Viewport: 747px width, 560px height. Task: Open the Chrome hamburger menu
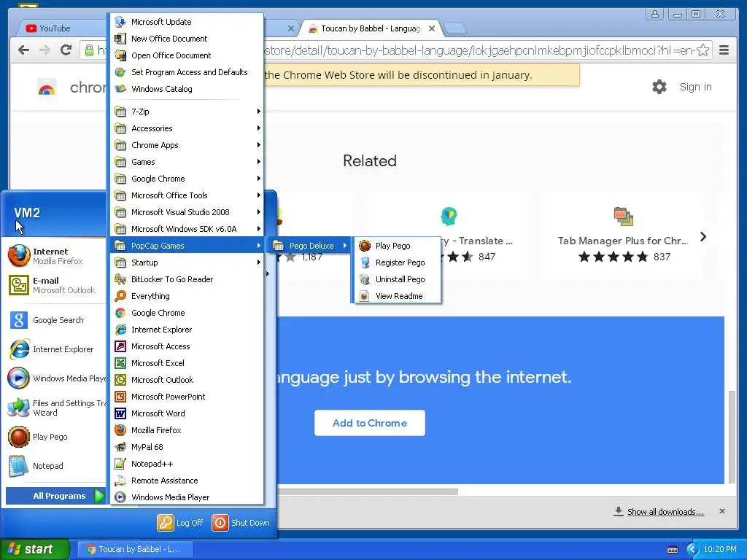pyautogui.click(x=724, y=50)
